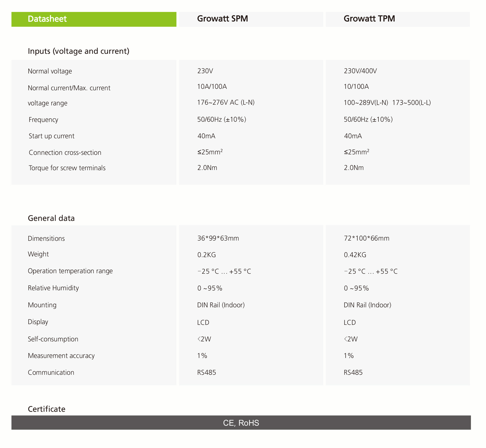Select the Growatt TPM column header
This screenshot has height=448, width=486.
coord(369,19)
